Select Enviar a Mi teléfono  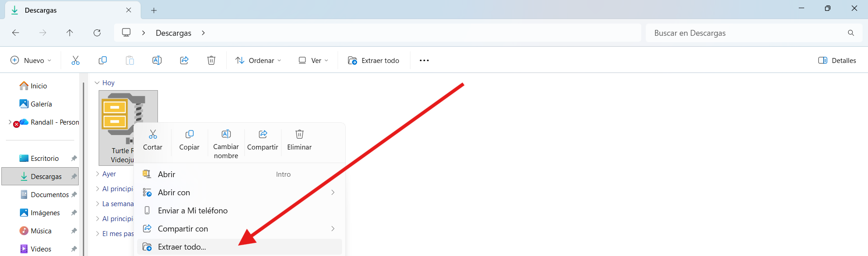[x=239, y=211]
